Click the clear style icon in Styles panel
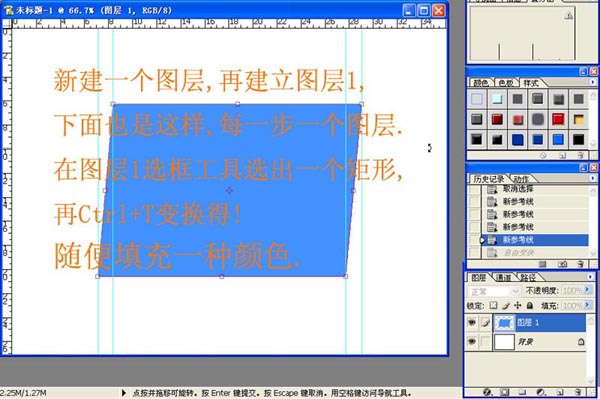The image size is (600, 399). pos(543,156)
